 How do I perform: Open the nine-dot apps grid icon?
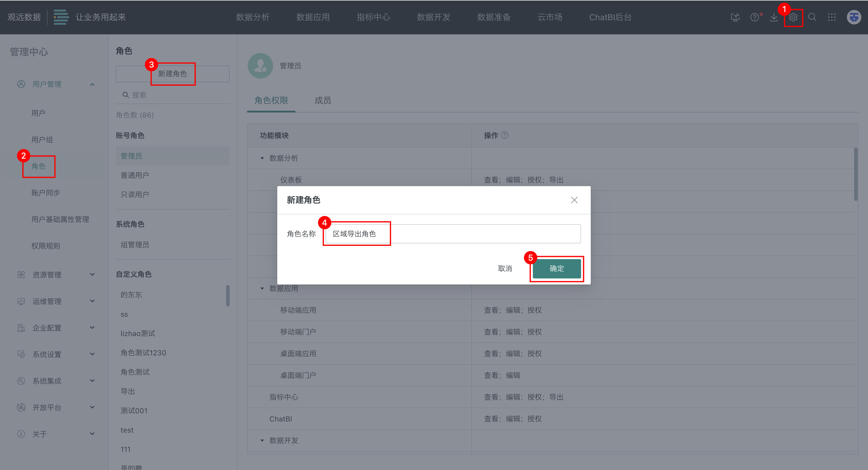[832, 17]
